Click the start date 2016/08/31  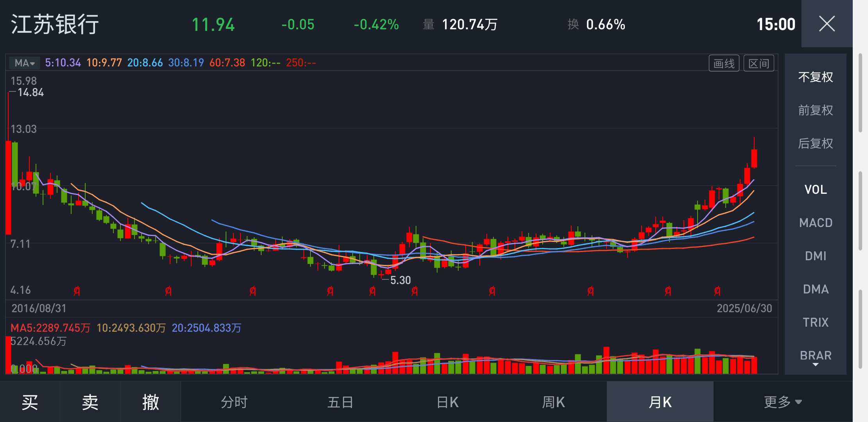click(39, 308)
